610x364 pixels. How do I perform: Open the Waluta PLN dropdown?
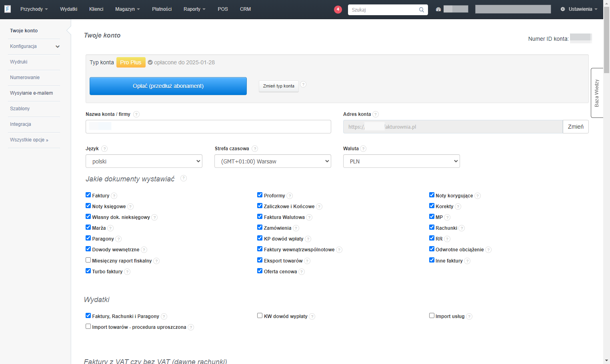point(402,161)
